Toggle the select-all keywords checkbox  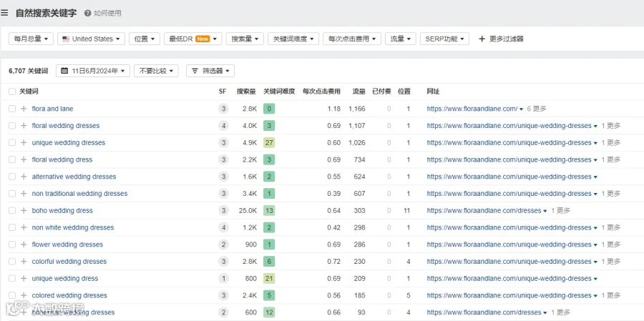point(12,92)
